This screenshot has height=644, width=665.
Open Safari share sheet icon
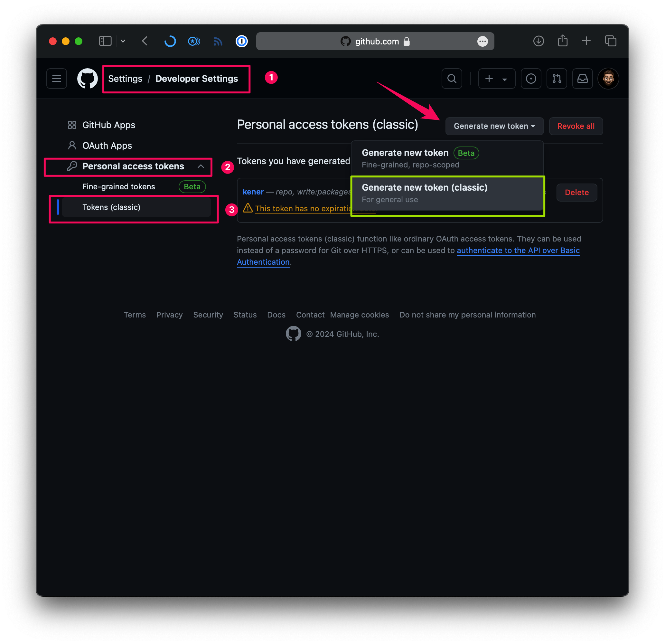tap(563, 40)
